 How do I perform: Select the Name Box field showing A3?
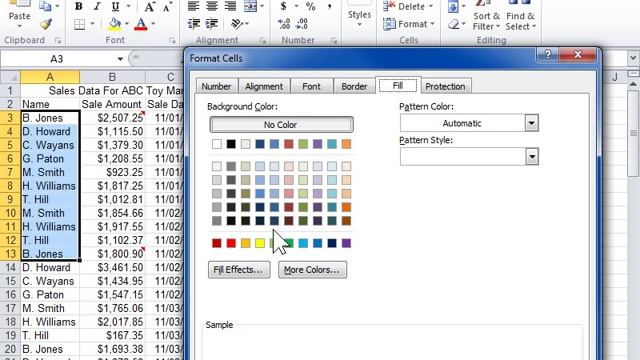point(57,59)
